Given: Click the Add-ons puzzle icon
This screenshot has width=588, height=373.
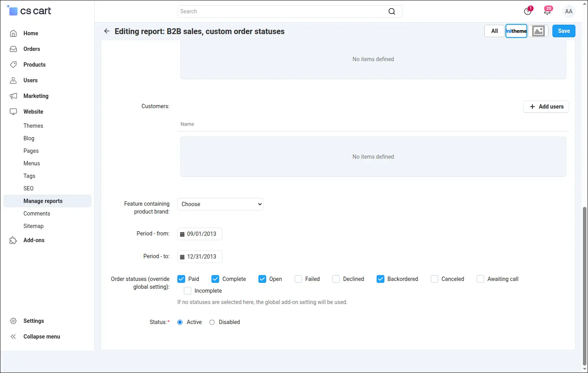Looking at the screenshot, I should (13, 240).
